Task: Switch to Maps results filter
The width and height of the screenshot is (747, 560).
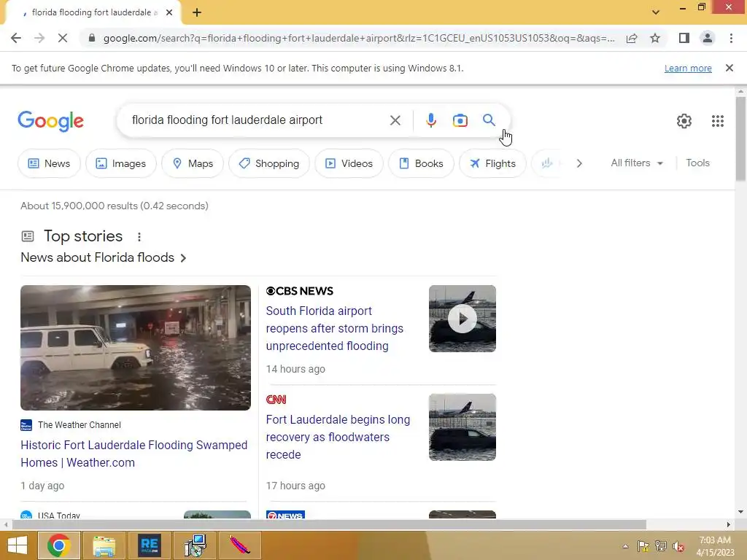Action: (x=193, y=163)
